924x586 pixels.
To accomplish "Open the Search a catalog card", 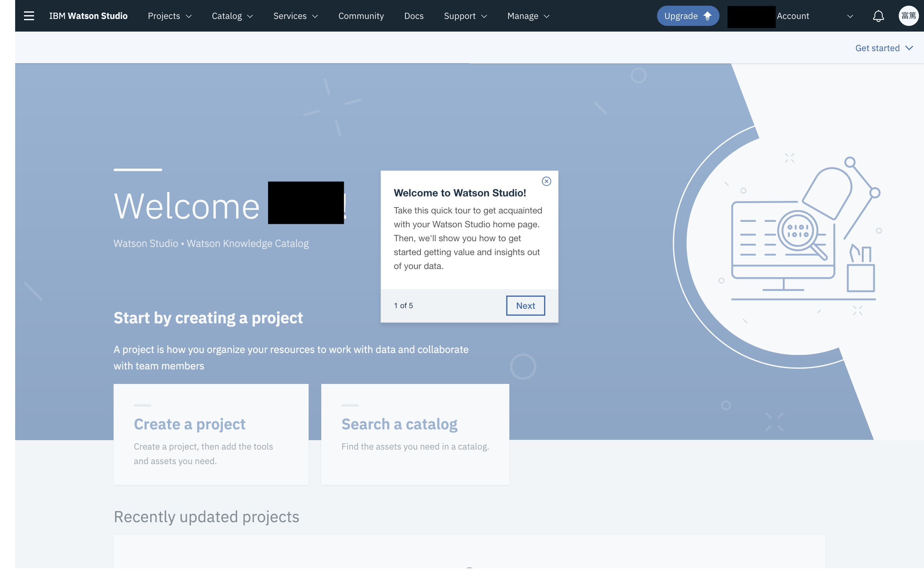I will [x=415, y=434].
